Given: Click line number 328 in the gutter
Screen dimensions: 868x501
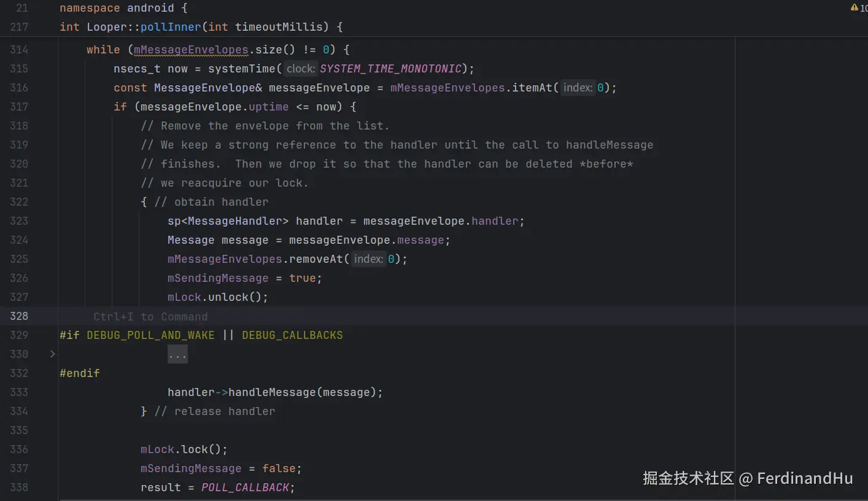Looking at the screenshot, I should (x=19, y=316).
